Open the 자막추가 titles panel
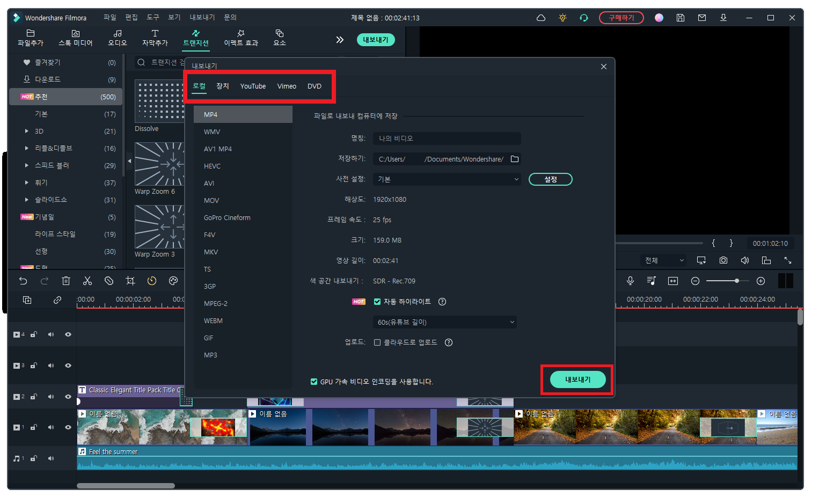 155,38
